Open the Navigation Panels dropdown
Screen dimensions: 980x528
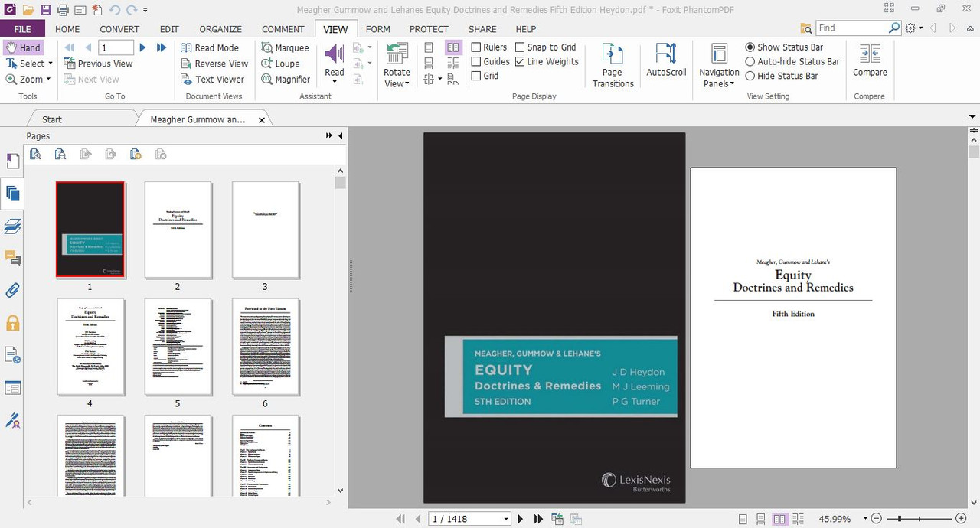[732, 84]
